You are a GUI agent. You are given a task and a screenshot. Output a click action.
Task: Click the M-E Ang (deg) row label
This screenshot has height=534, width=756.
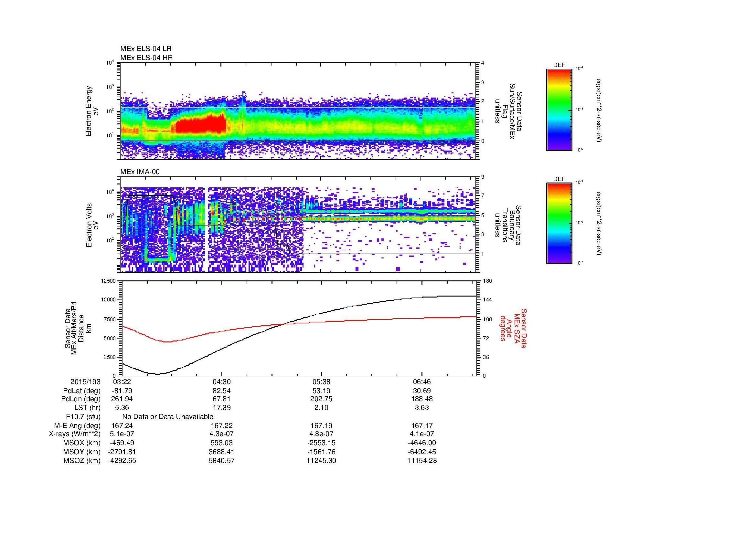tap(77, 426)
